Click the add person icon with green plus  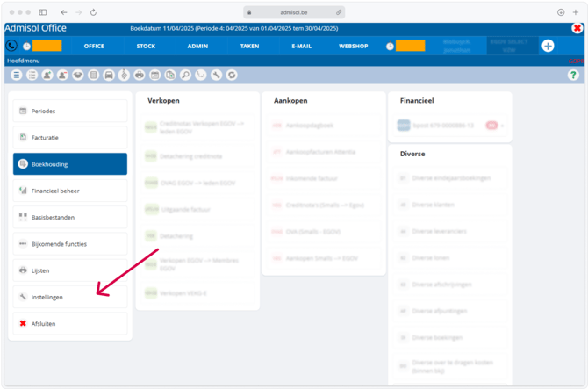click(47, 75)
